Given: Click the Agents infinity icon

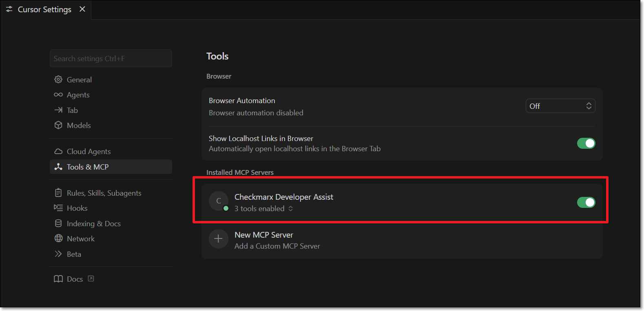Looking at the screenshot, I should pos(58,95).
